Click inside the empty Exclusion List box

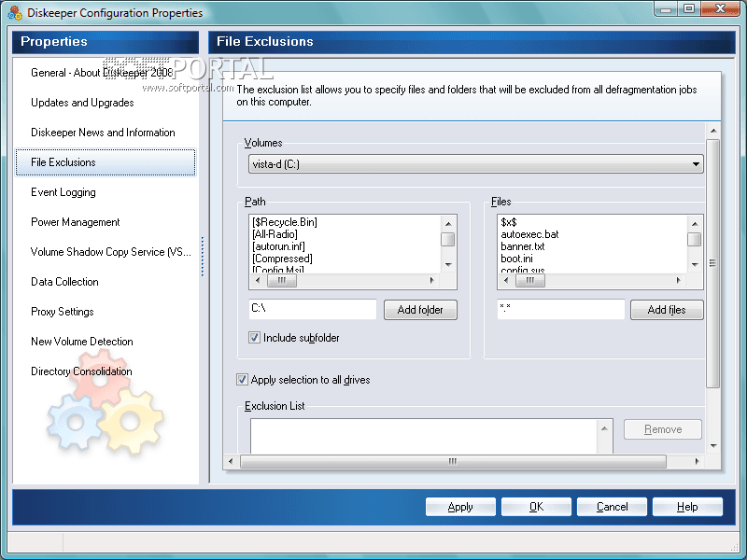point(424,437)
